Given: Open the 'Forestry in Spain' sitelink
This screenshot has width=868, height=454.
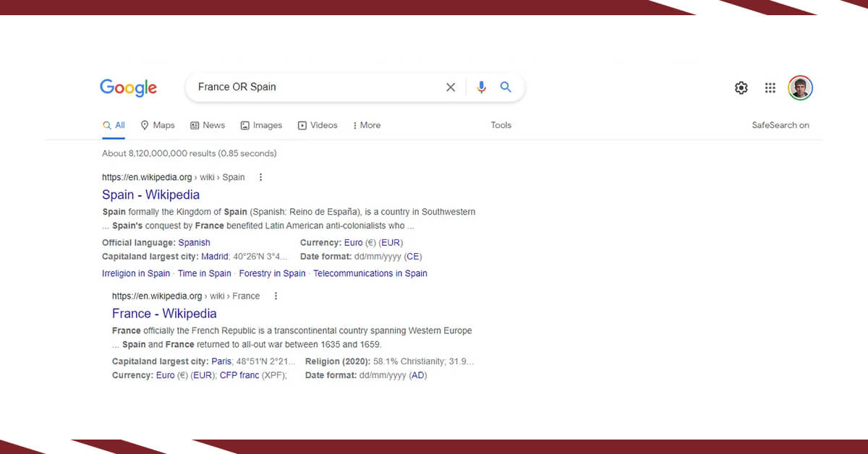Looking at the screenshot, I should click(272, 273).
